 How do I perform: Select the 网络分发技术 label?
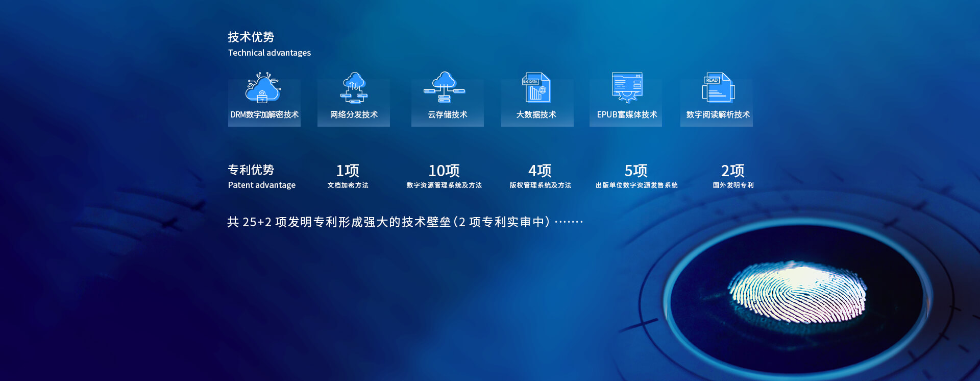coord(354,115)
